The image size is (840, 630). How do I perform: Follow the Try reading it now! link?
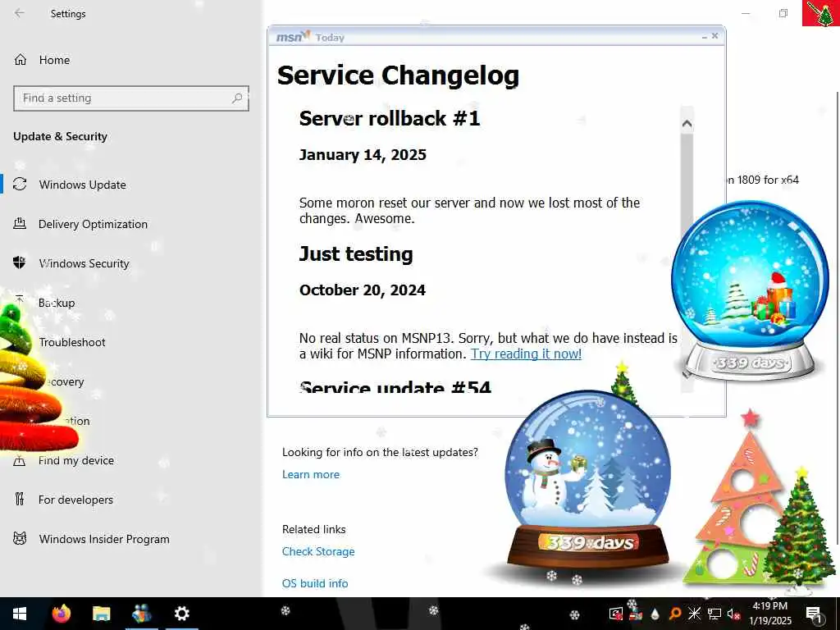pyautogui.click(x=526, y=354)
